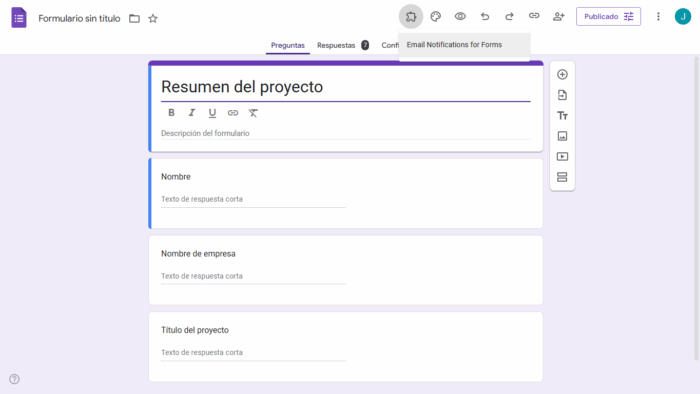Viewport: 700px width, 394px height.
Task: Select the Nombre question text
Action: pos(176,177)
